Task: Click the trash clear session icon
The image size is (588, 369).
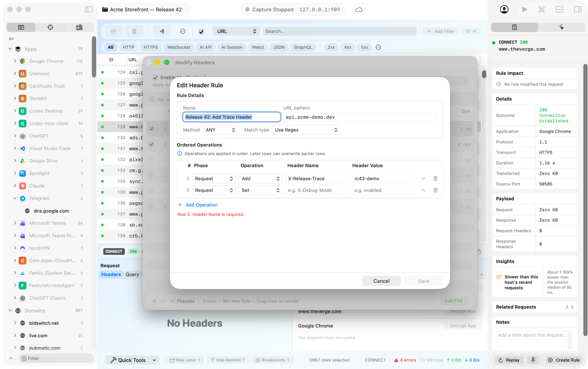Action: 134,31
